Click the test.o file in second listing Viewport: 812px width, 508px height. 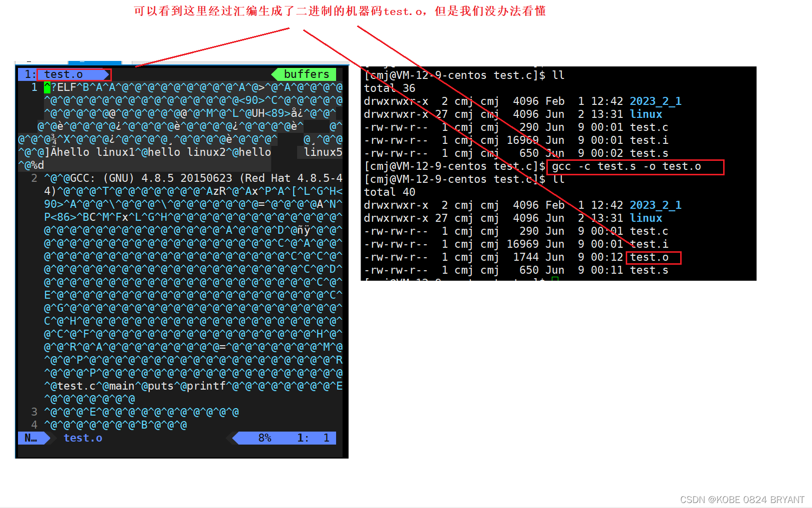(x=649, y=257)
